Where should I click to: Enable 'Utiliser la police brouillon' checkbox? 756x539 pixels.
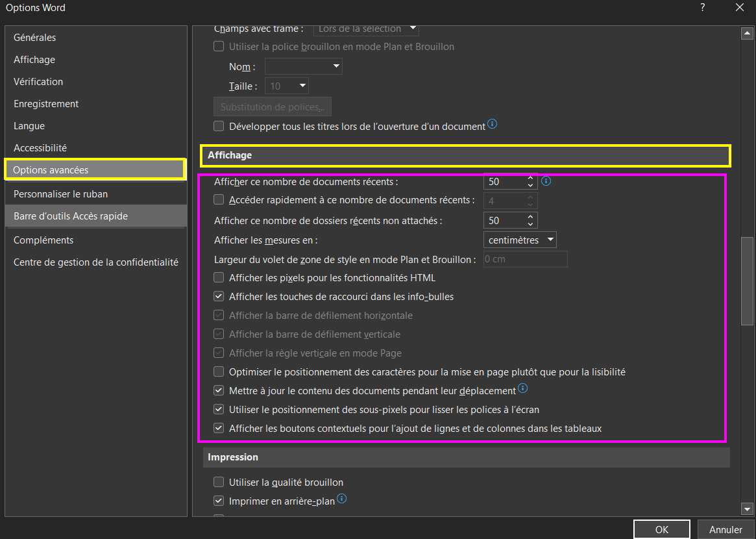(219, 46)
